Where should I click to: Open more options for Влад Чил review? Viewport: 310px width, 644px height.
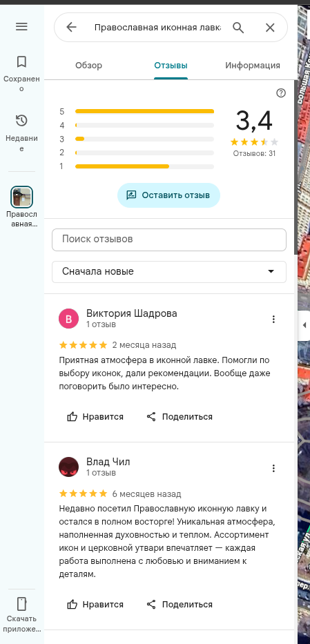[x=273, y=468]
